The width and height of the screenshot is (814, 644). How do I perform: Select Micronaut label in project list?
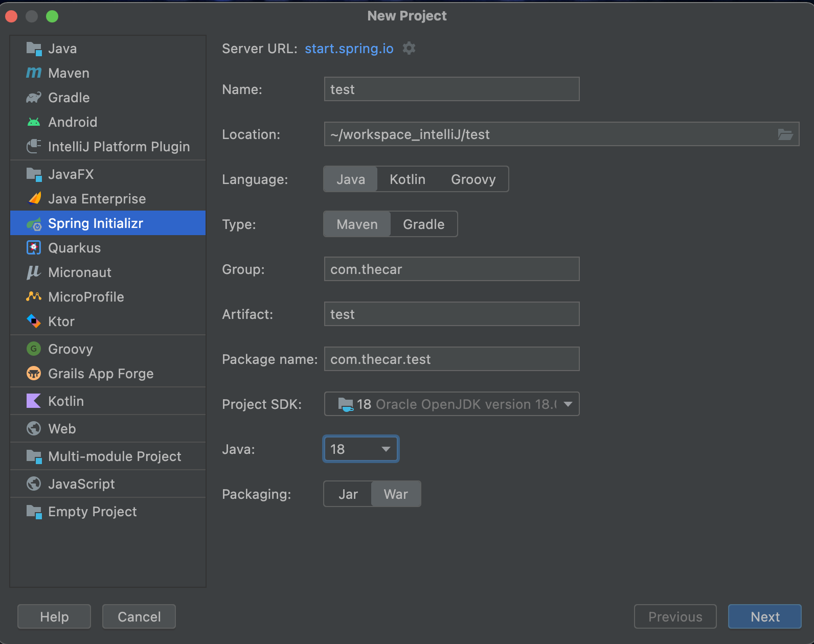coord(80,272)
